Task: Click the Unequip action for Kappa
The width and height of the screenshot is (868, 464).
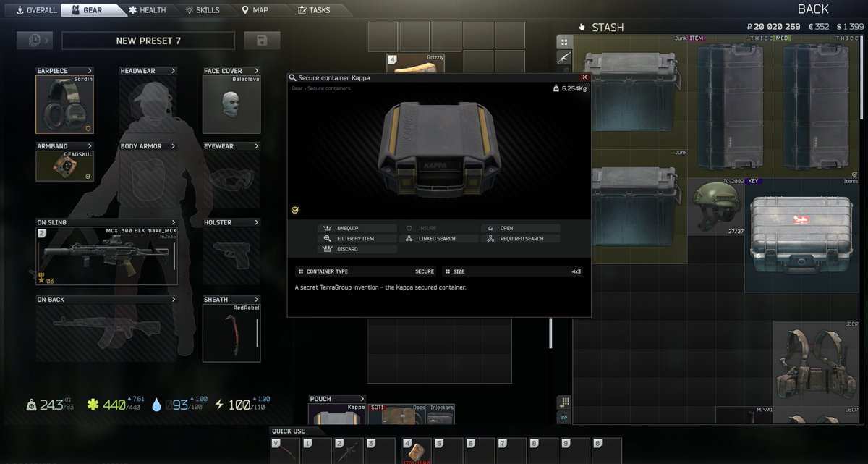Action: point(357,228)
